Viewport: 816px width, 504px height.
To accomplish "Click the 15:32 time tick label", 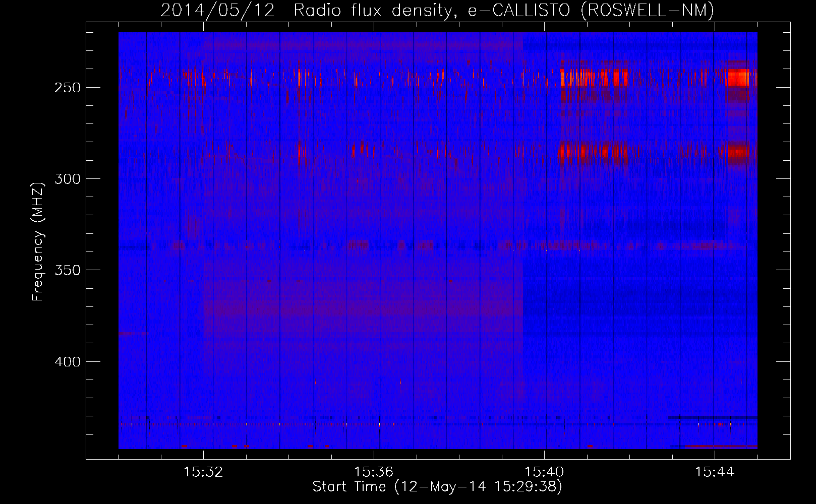I will [203, 472].
